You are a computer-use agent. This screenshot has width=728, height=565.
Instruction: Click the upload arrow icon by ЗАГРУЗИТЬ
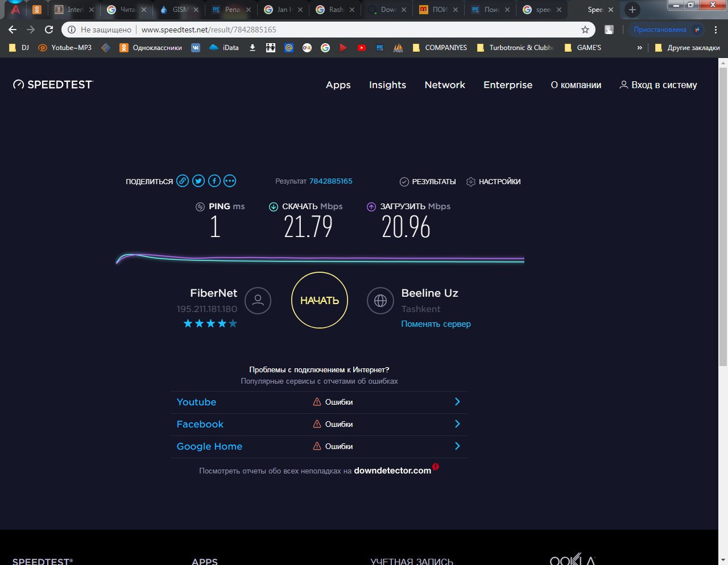pyautogui.click(x=371, y=207)
